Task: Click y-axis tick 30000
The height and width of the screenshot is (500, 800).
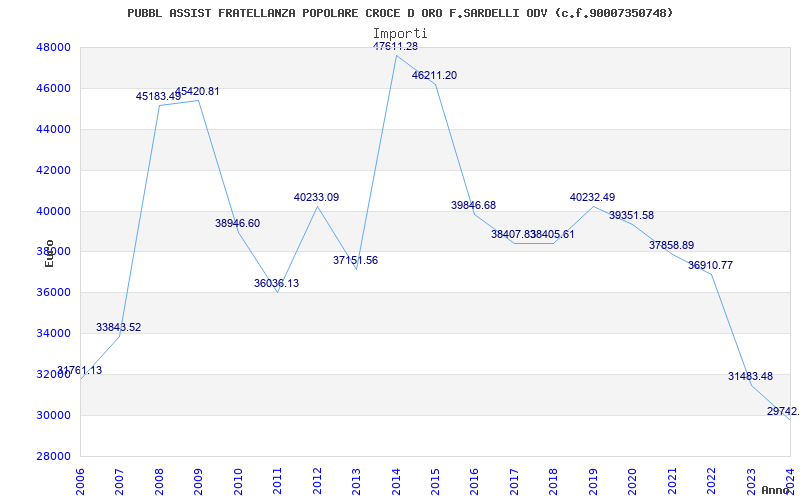Action: point(53,416)
